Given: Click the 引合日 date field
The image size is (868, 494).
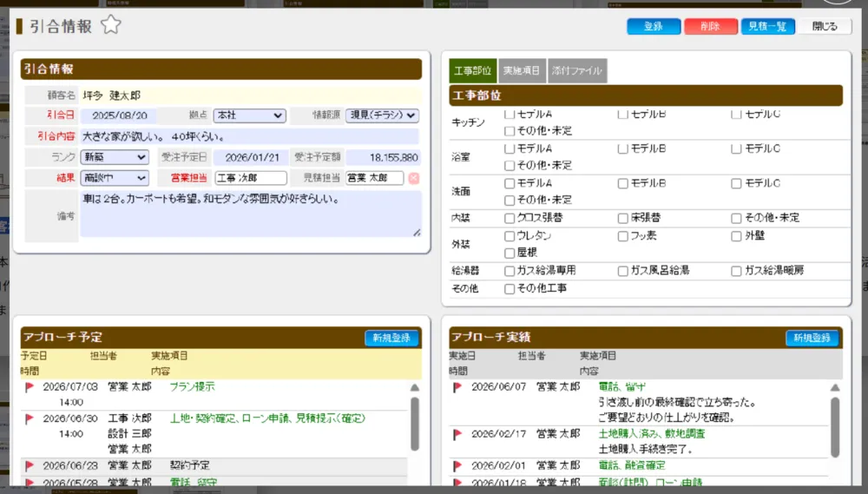Looking at the screenshot, I should pyautogui.click(x=118, y=115).
